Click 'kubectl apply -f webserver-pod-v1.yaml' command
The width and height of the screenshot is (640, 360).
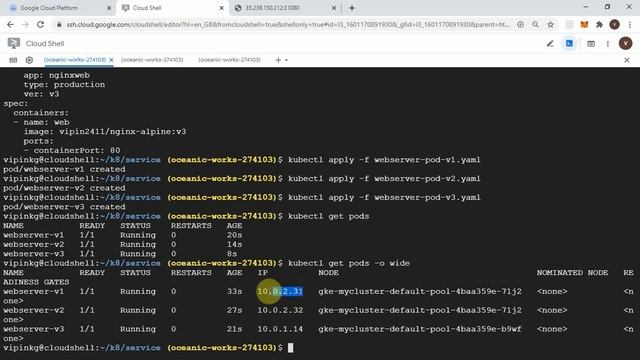pos(384,160)
